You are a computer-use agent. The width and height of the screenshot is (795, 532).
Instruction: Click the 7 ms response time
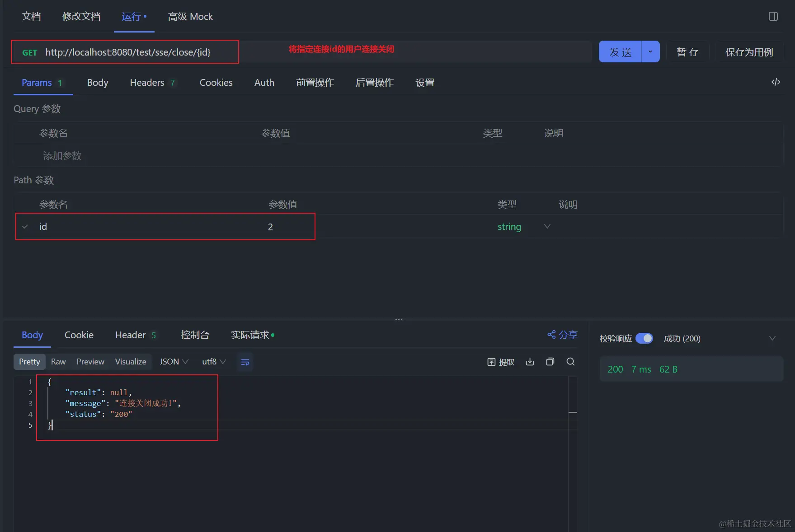(x=641, y=369)
